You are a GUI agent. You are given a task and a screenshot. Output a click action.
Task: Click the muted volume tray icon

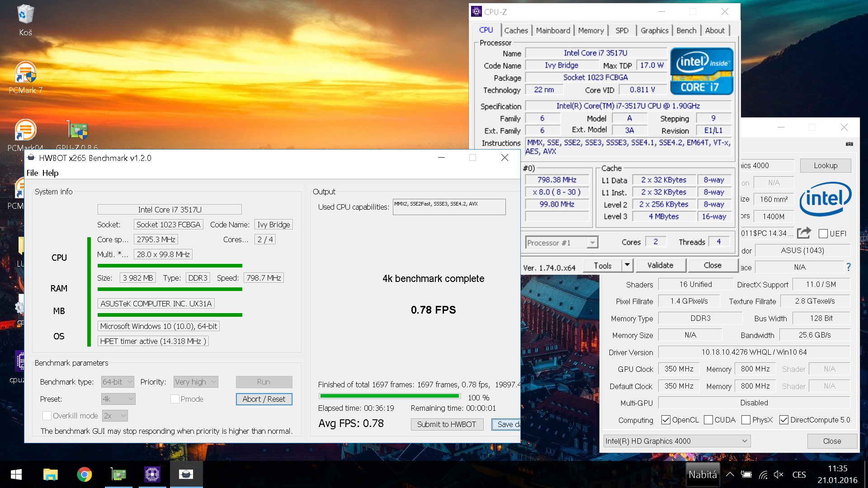778,474
